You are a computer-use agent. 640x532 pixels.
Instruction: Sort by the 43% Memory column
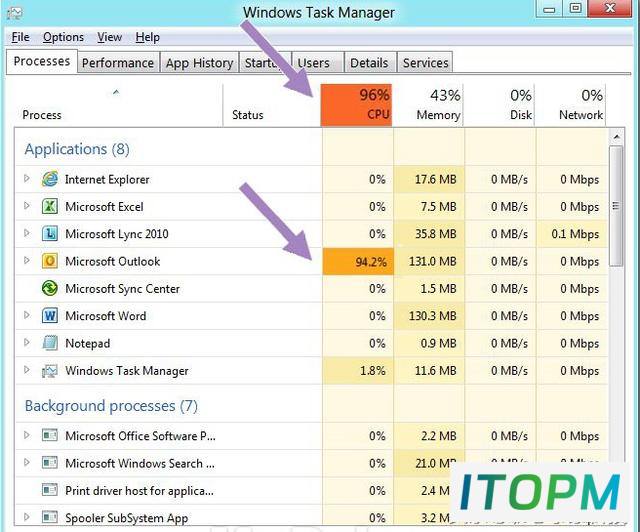428,105
